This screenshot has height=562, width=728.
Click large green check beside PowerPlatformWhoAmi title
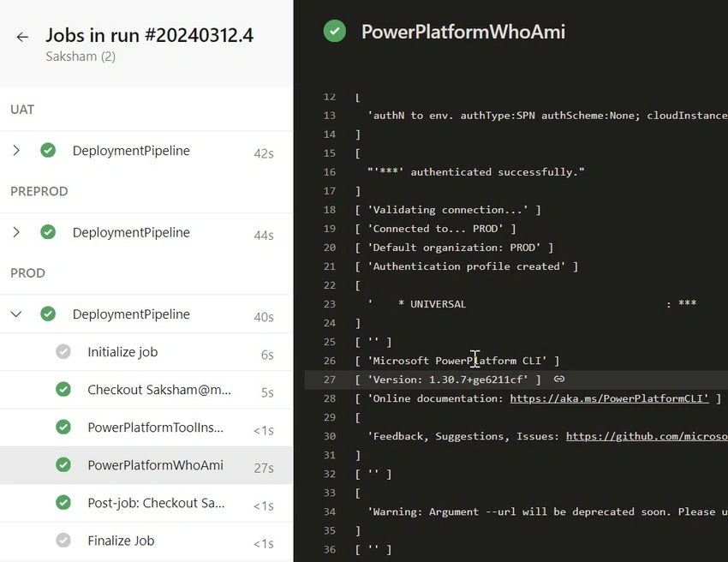[x=334, y=31]
